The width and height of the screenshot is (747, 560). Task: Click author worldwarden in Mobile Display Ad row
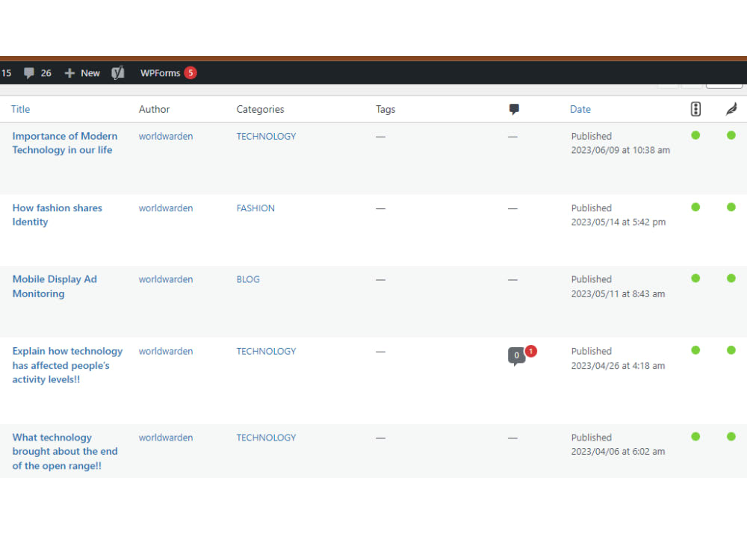pos(166,279)
